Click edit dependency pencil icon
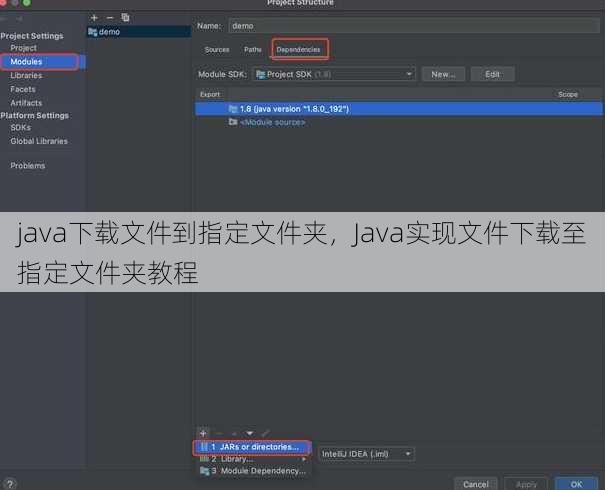The image size is (605, 490). tap(265, 433)
